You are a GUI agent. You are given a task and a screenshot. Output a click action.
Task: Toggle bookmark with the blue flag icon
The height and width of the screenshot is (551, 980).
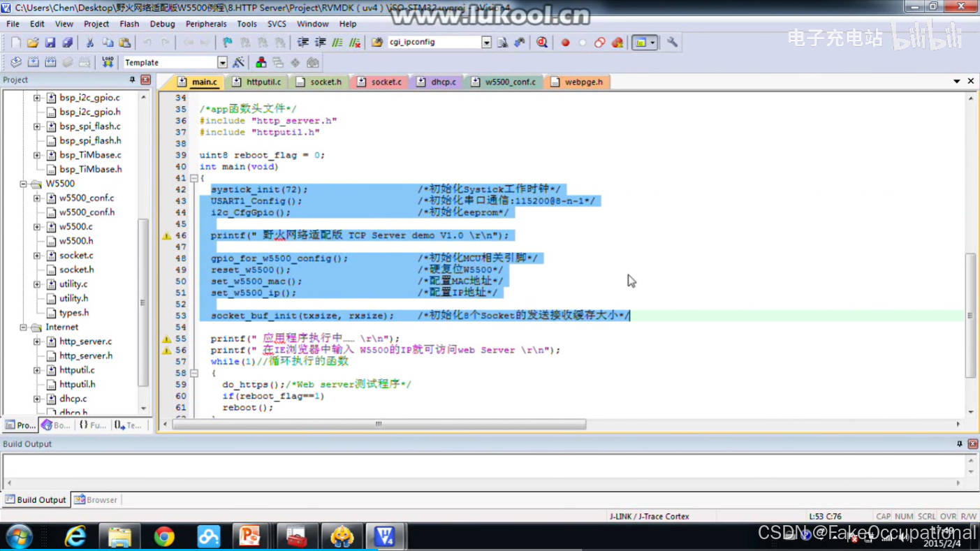228,43
